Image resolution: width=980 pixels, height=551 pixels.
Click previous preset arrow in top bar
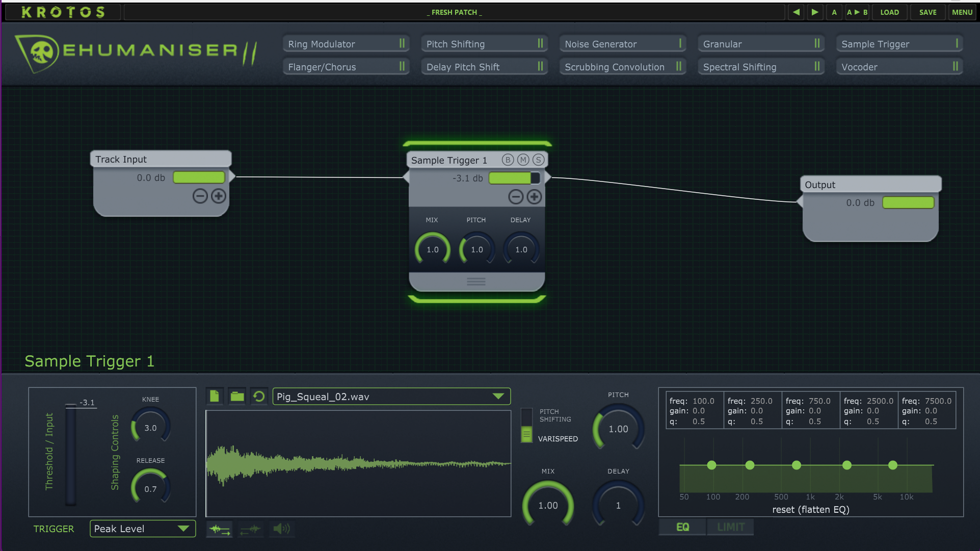[x=796, y=12]
